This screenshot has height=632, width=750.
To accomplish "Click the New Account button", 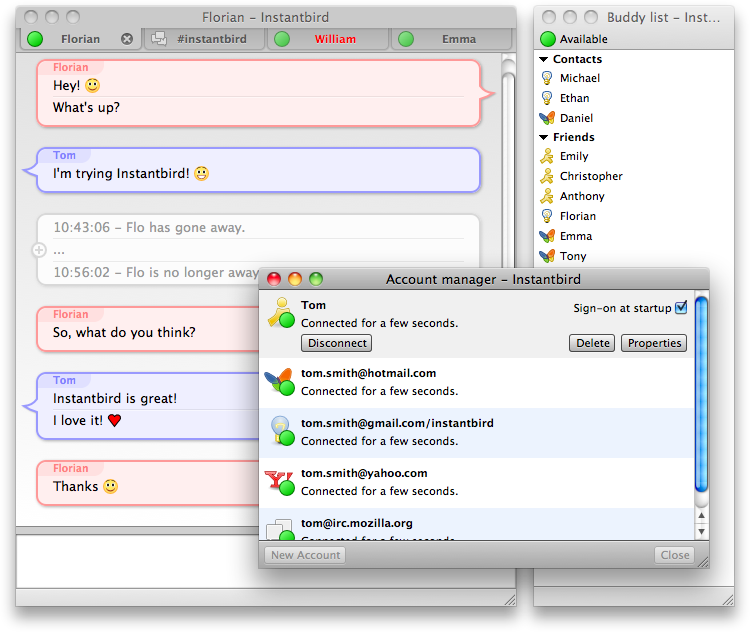I will (x=305, y=555).
